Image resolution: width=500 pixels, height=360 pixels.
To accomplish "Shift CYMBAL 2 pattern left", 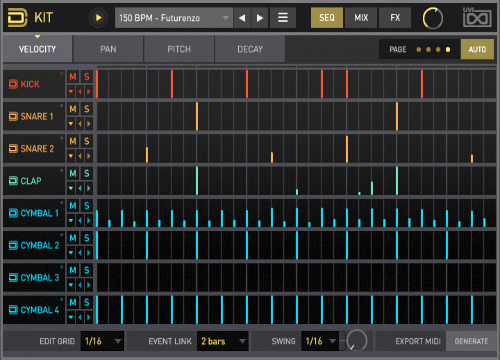I will (80, 253).
